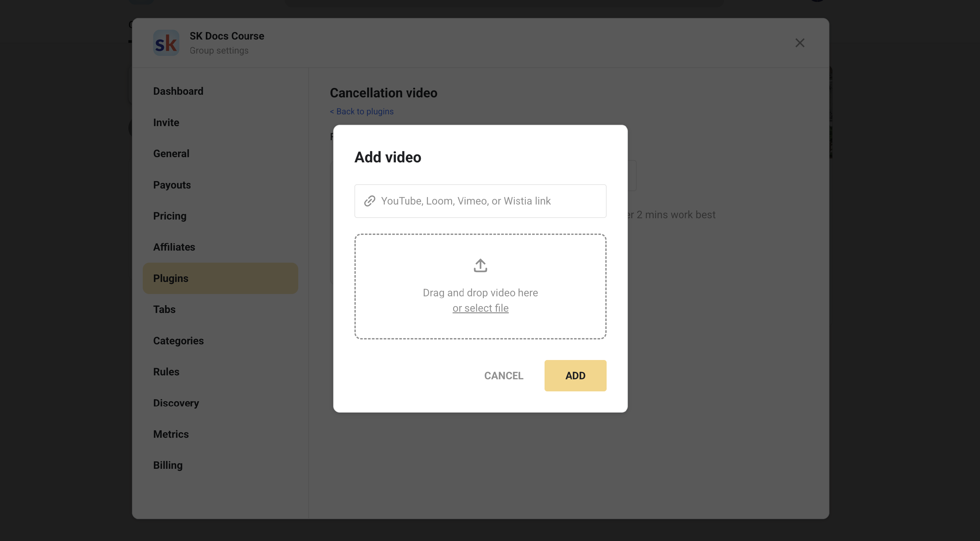Open the Categories section

coord(178,340)
